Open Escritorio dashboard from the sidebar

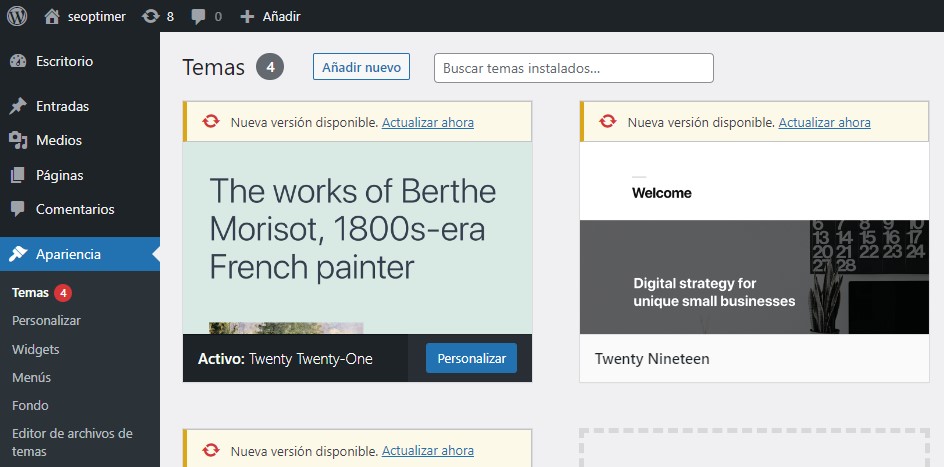pyautogui.click(x=64, y=61)
